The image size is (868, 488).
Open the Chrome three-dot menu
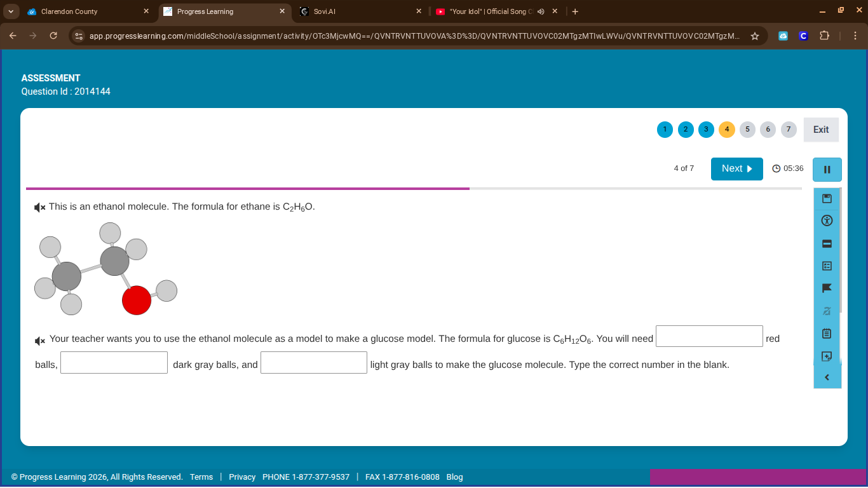(855, 36)
